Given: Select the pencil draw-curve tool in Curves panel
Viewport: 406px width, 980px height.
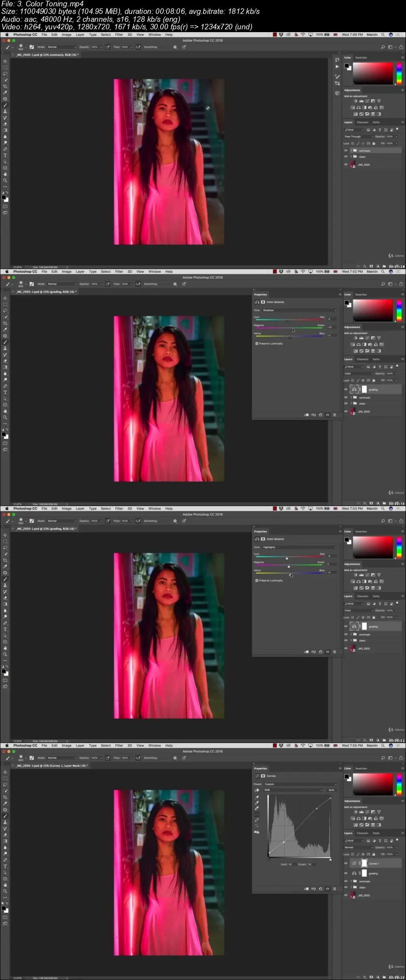Looking at the screenshot, I should tap(257, 820).
